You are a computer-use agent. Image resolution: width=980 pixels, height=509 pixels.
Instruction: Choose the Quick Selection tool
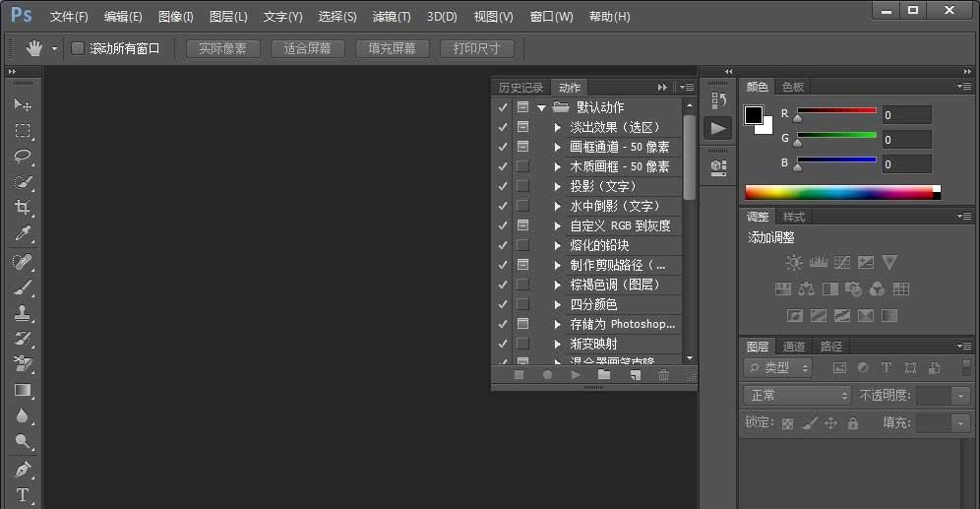pos(23,182)
